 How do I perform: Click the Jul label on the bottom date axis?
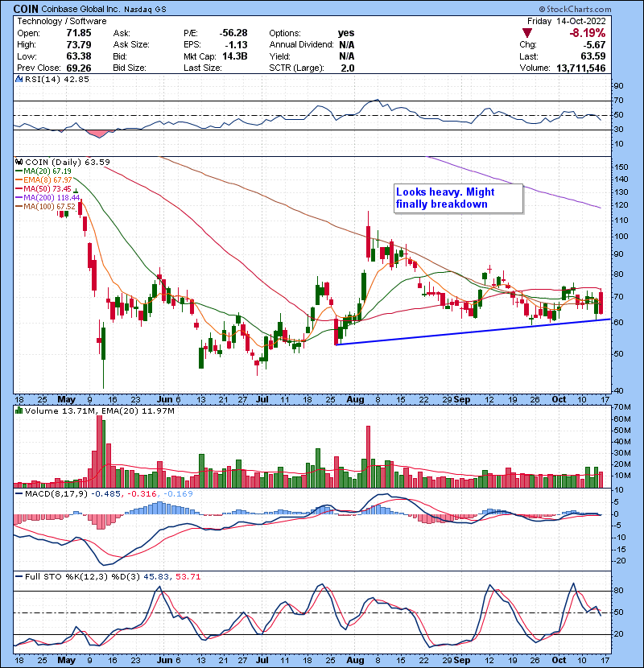pos(262,660)
